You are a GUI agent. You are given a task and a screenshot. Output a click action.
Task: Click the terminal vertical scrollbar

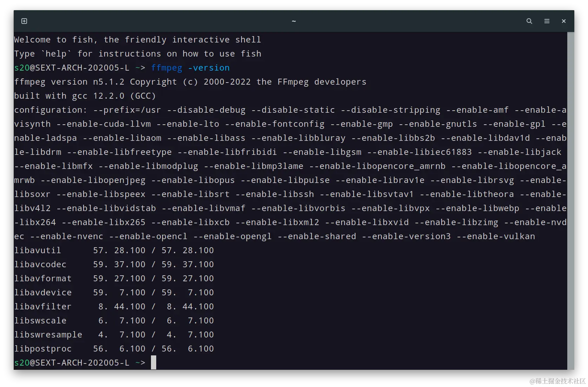tap(571, 201)
